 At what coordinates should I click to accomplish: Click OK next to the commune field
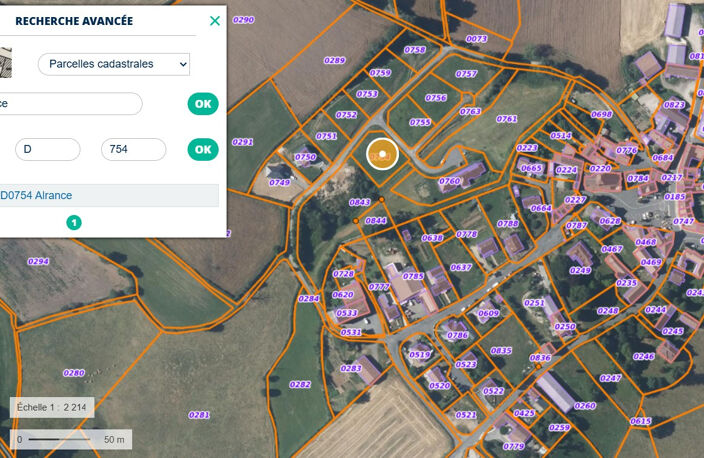click(203, 104)
